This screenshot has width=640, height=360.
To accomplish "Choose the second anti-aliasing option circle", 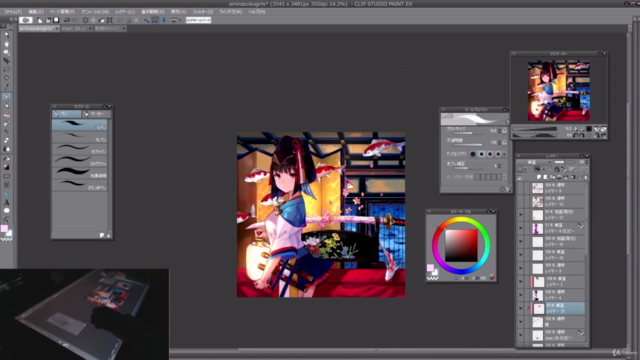I will point(481,154).
